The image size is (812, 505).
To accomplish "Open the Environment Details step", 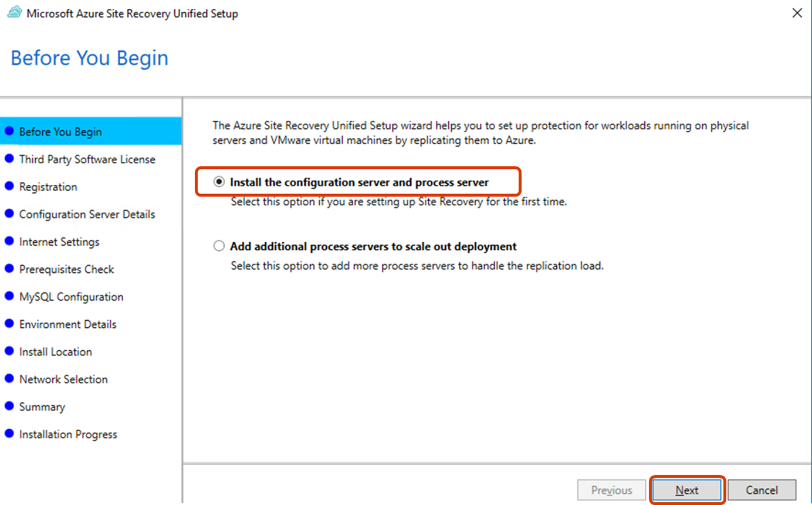I will pyautogui.click(x=68, y=324).
